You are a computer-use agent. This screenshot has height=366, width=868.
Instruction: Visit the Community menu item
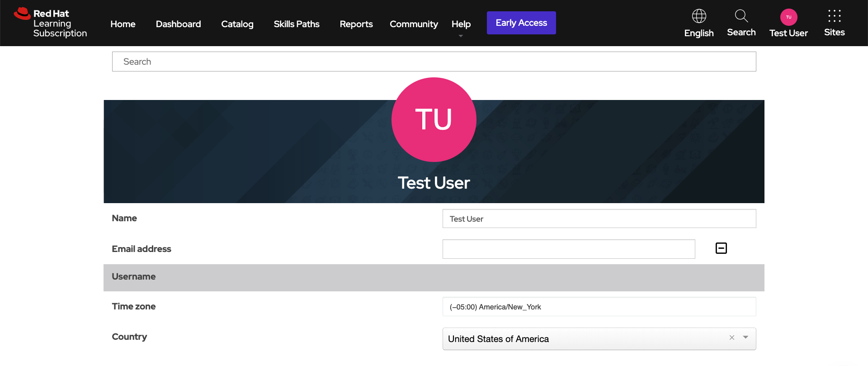click(x=414, y=24)
